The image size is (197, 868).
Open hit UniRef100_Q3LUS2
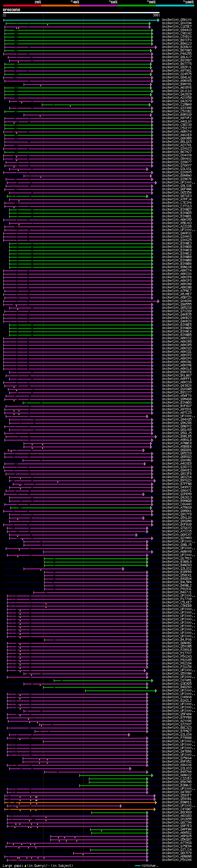[177, 568]
